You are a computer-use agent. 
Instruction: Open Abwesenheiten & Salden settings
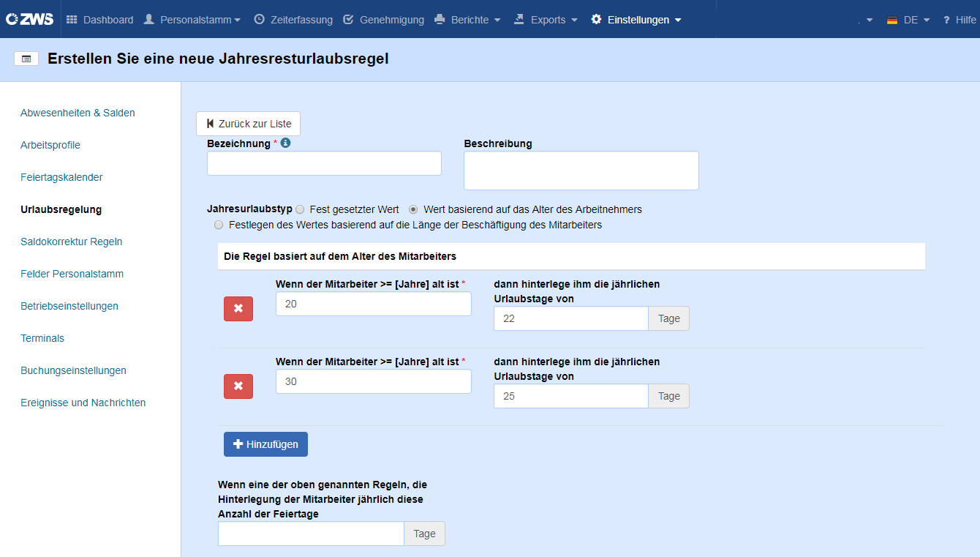[78, 113]
